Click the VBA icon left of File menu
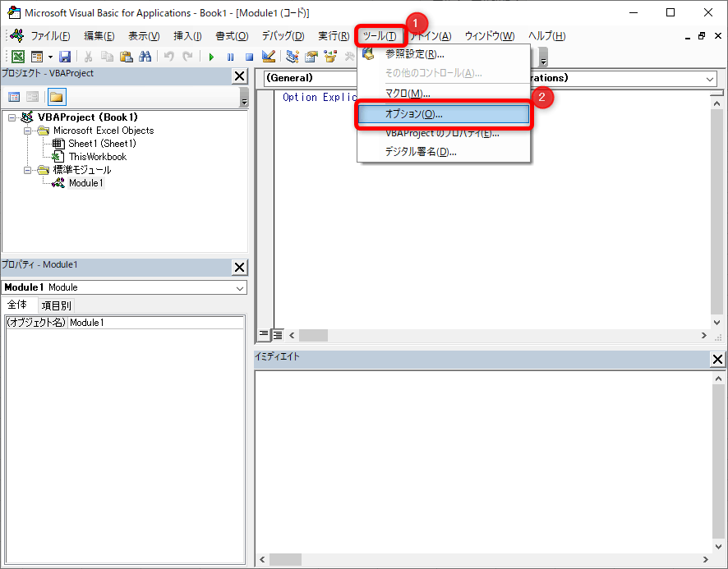Image resolution: width=728 pixels, height=569 pixels. [16, 36]
